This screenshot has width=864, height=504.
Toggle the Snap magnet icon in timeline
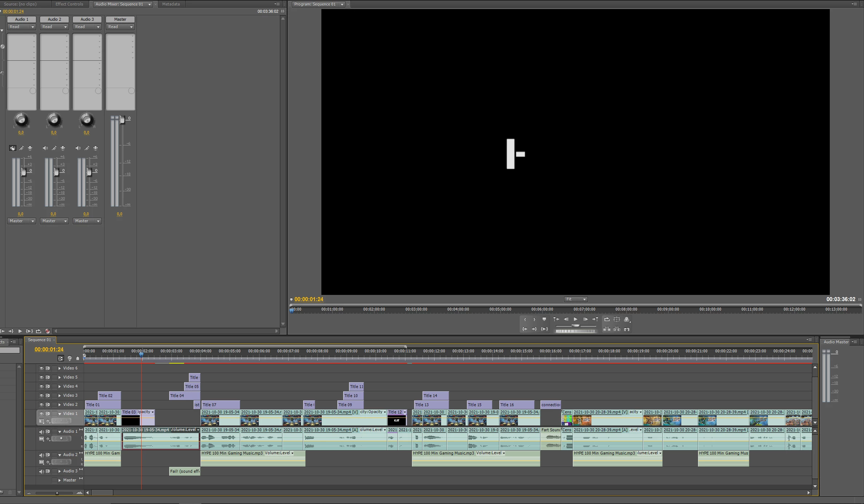tap(61, 358)
